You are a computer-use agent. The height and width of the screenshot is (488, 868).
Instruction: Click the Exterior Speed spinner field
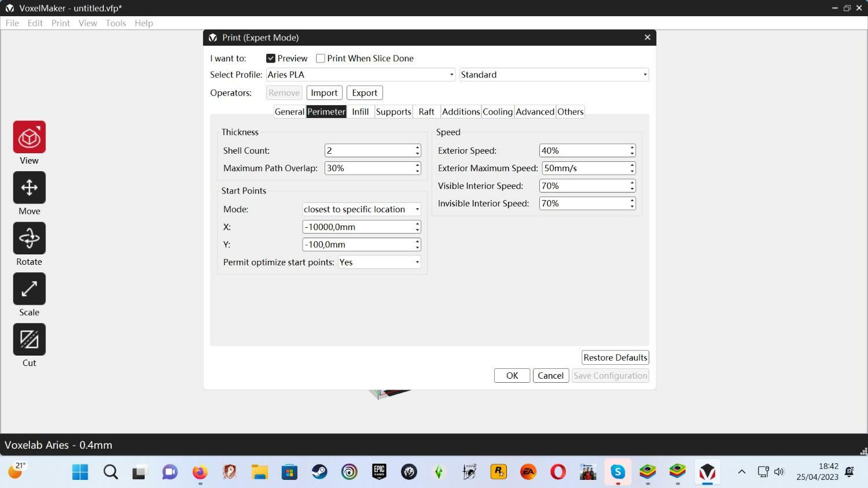[x=583, y=151]
